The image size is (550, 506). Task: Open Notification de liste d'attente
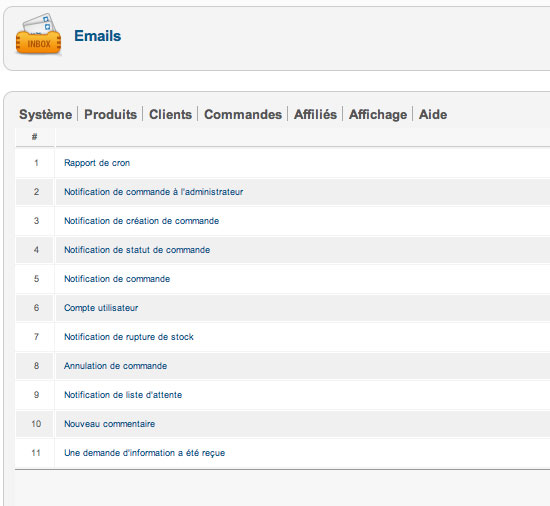pyautogui.click(x=123, y=395)
